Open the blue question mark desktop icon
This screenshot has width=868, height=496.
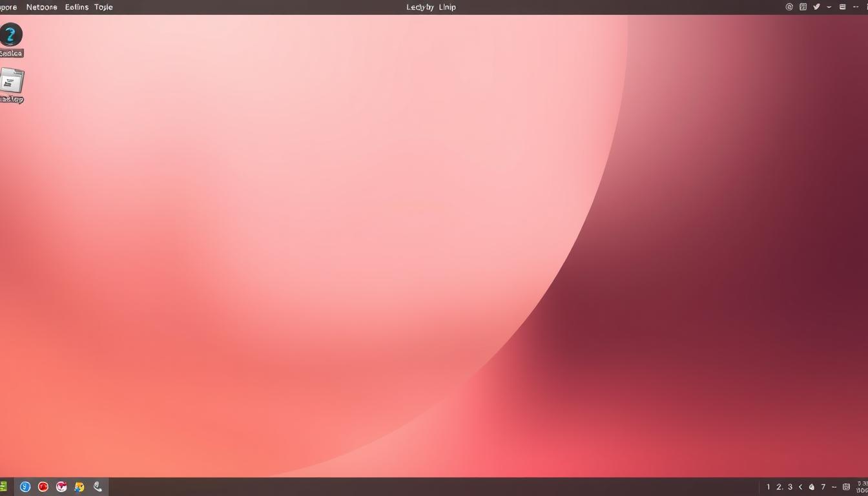11,35
